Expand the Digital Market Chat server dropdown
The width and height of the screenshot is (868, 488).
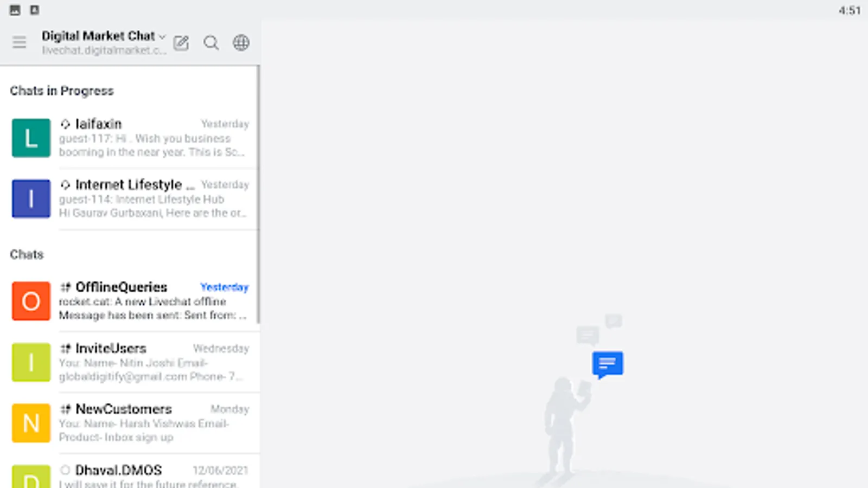tap(162, 36)
